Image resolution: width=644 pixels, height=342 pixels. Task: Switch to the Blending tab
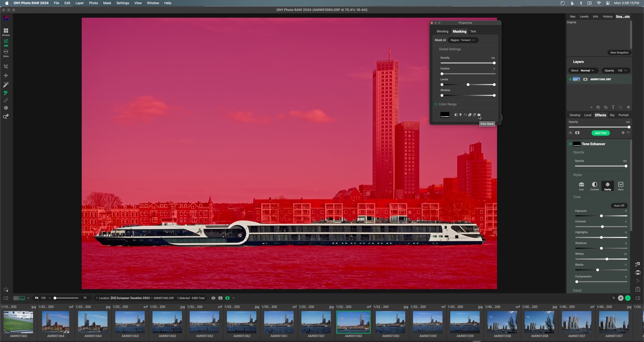(442, 32)
